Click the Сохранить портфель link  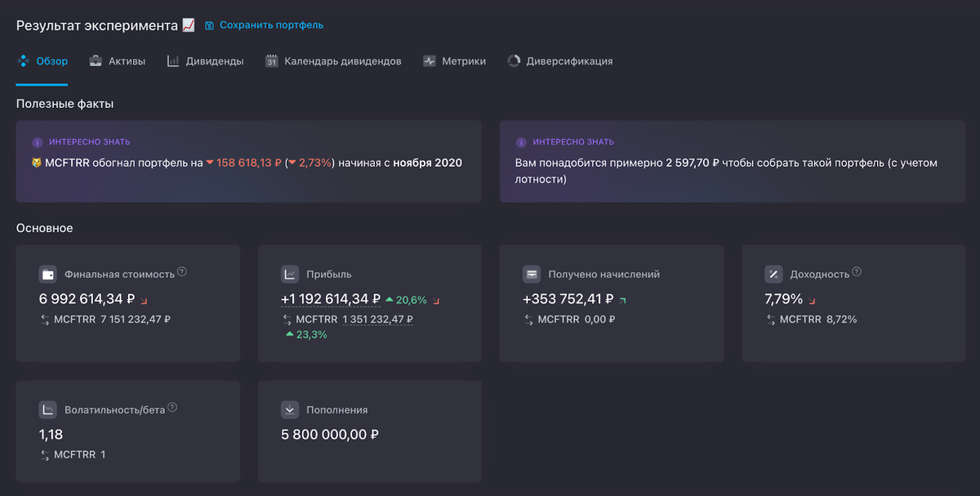271,25
